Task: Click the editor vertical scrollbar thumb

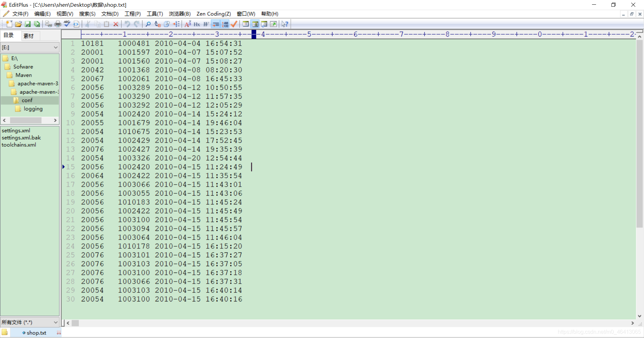Action: coord(640,134)
